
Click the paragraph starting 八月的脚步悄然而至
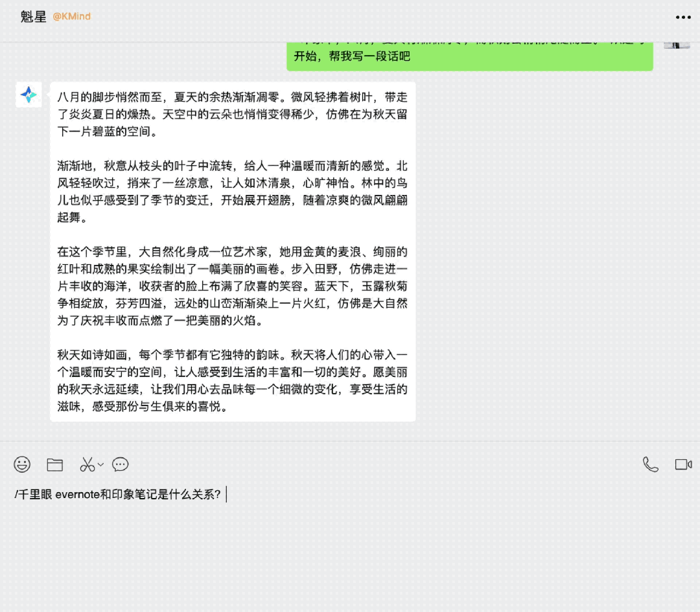tap(232, 114)
